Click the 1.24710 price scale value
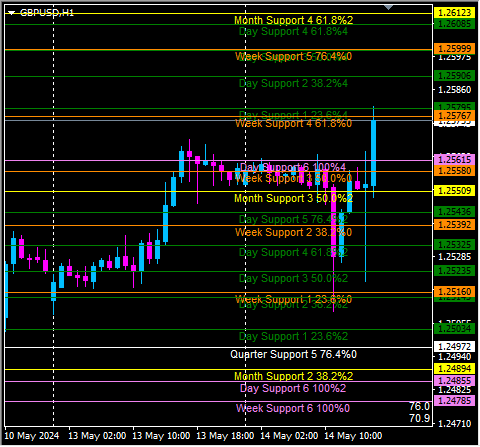 pyautogui.click(x=455, y=424)
